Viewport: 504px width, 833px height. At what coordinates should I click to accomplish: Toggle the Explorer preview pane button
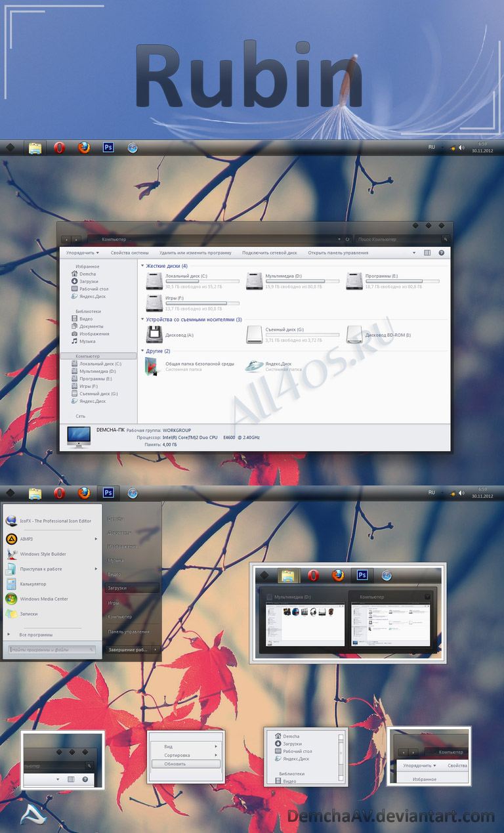click(x=427, y=253)
